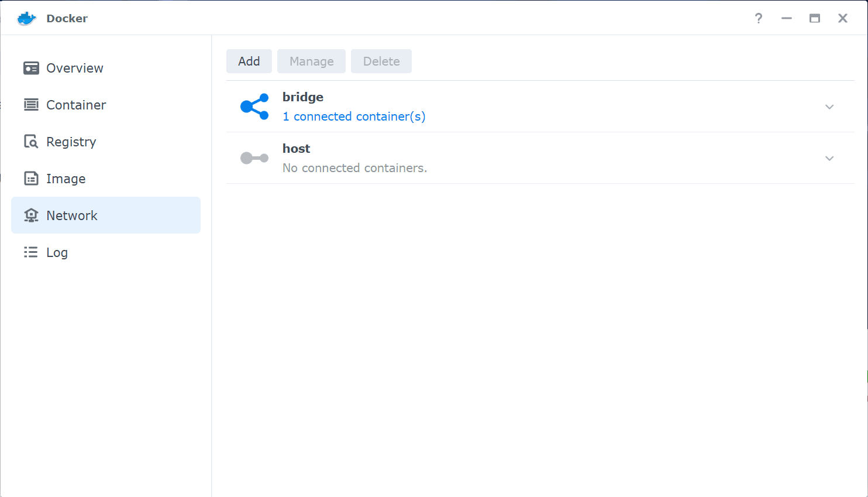Click the blue bridge network icon
Screen dimensions: 868x497
(x=254, y=107)
